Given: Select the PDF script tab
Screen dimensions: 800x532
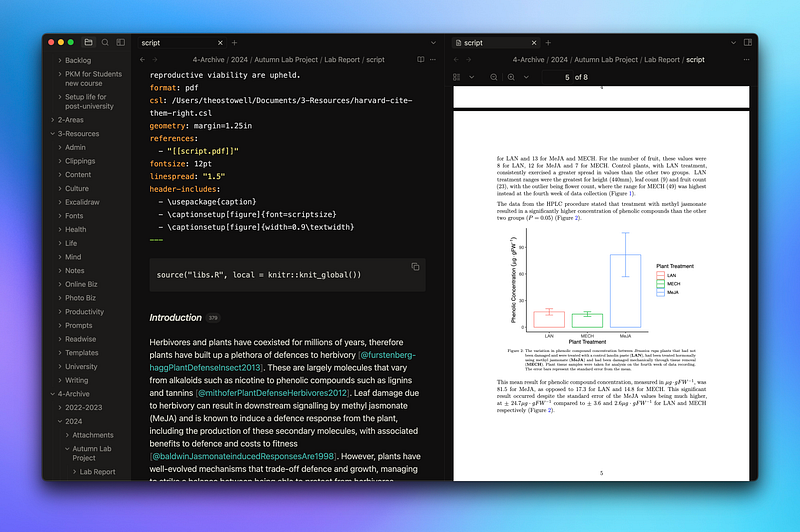Looking at the screenshot, I should (495, 43).
